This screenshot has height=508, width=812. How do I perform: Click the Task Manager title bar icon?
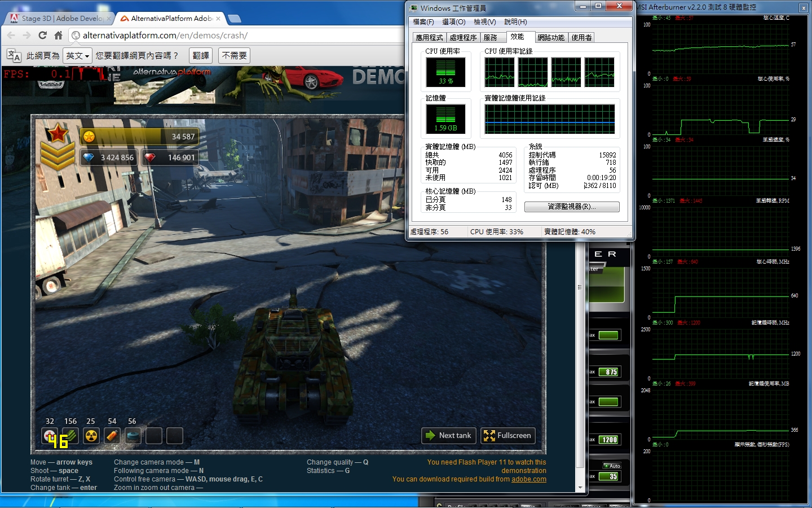414,8
